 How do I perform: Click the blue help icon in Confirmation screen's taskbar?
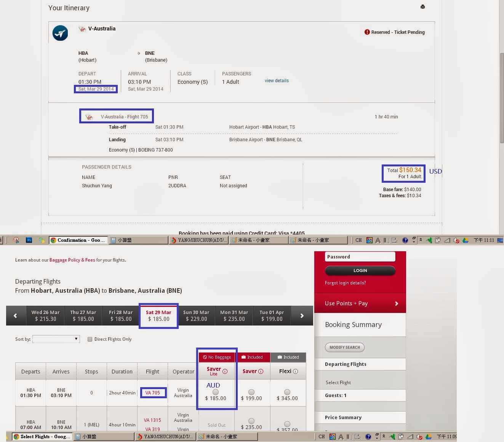pyautogui.click(x=405, y=240)
